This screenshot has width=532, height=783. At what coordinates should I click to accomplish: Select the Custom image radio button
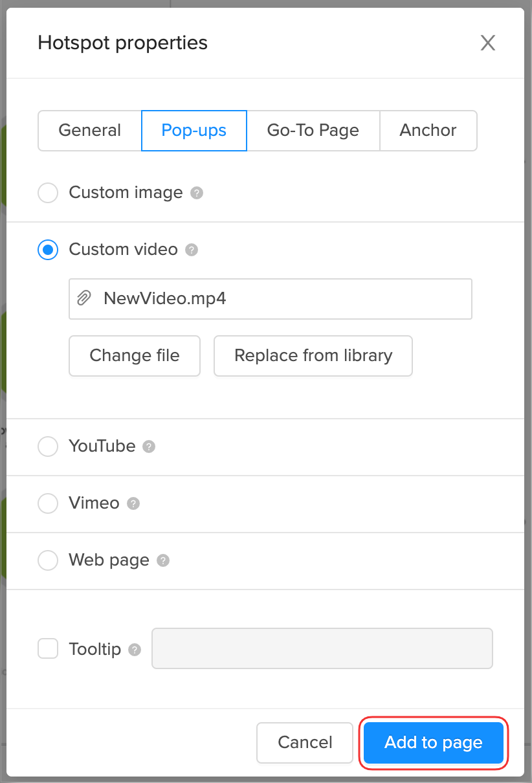click(x=48, y=193)
